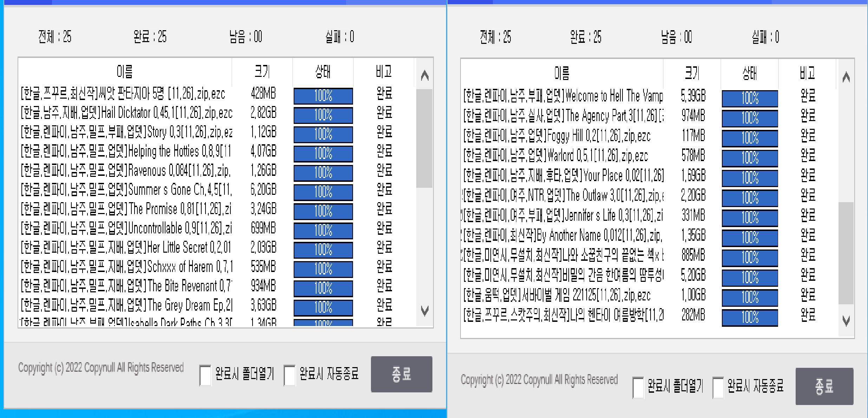Click the left list's scrollbar thumb

[424, 138]
